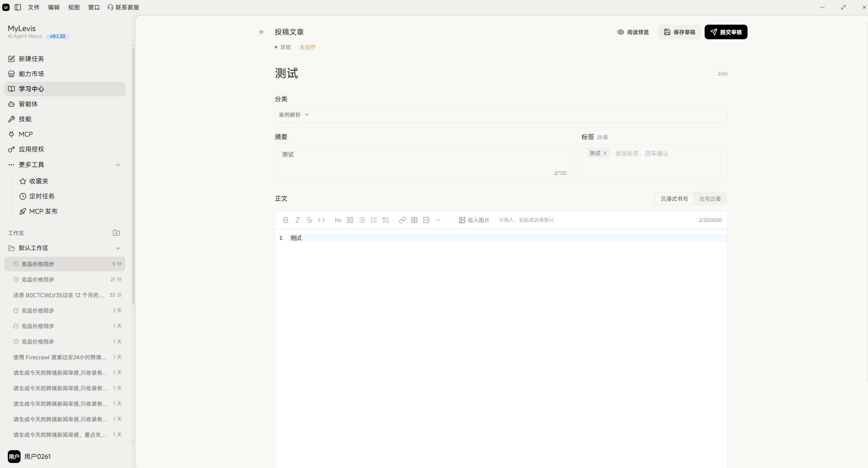Insert a task checklist
Viewport: 868px width, 468px height.
click(386, 220)
